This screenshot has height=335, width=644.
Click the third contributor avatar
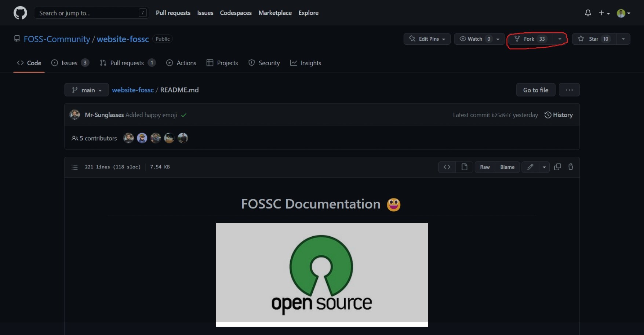click(156, 138)
